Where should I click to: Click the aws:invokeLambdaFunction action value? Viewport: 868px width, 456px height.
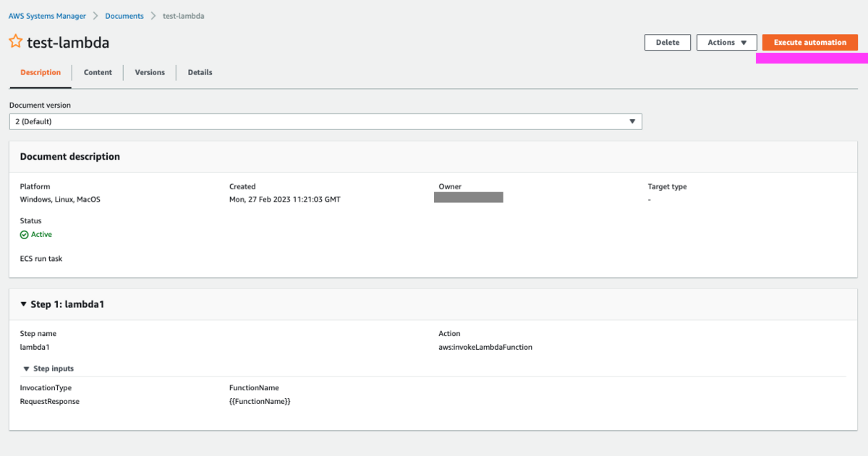pos(485,347)
